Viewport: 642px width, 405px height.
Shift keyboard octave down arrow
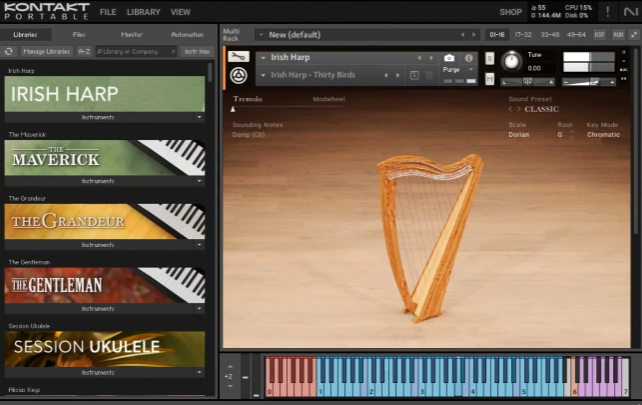click(230, 386)
